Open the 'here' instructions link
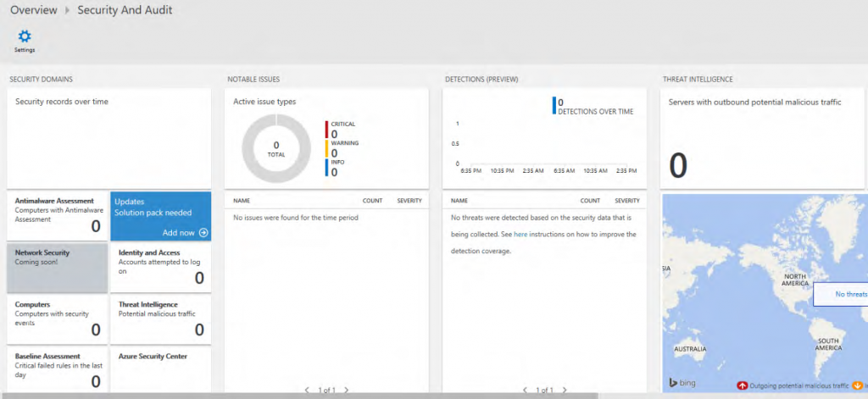The width and height of the screenshot is (868, 399). click(520, 235)
